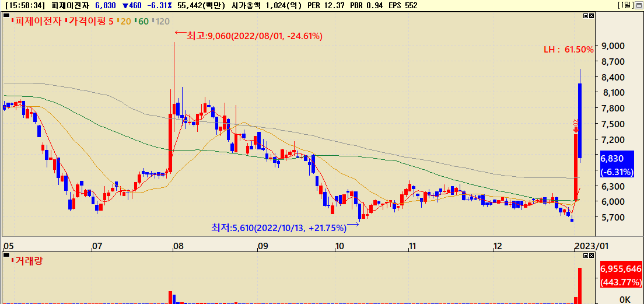Maximize the price chart panel
This screenshot has width=644, height=304.
586,16
